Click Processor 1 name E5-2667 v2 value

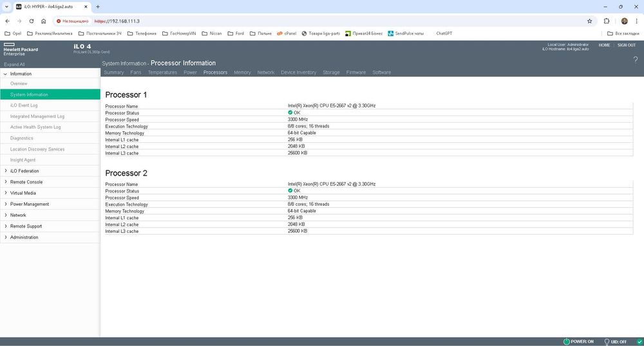332,105
